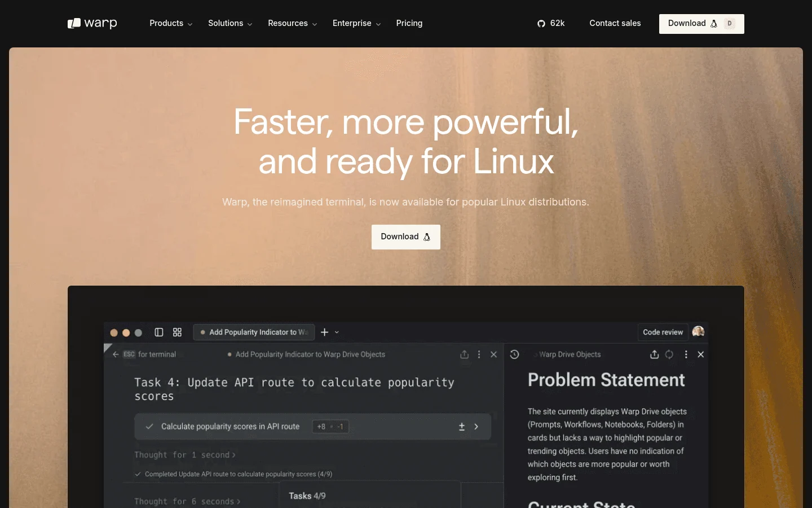
Task: Click the user avatar next to Code review
Action: [698, 332]
